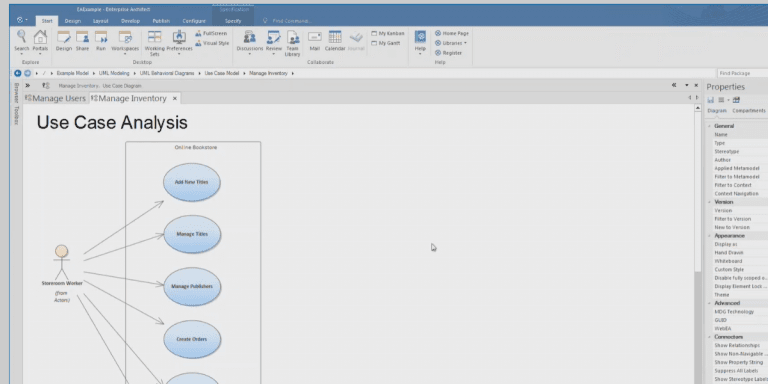
Task: Open My Kanban
Action: coord(388,33)
